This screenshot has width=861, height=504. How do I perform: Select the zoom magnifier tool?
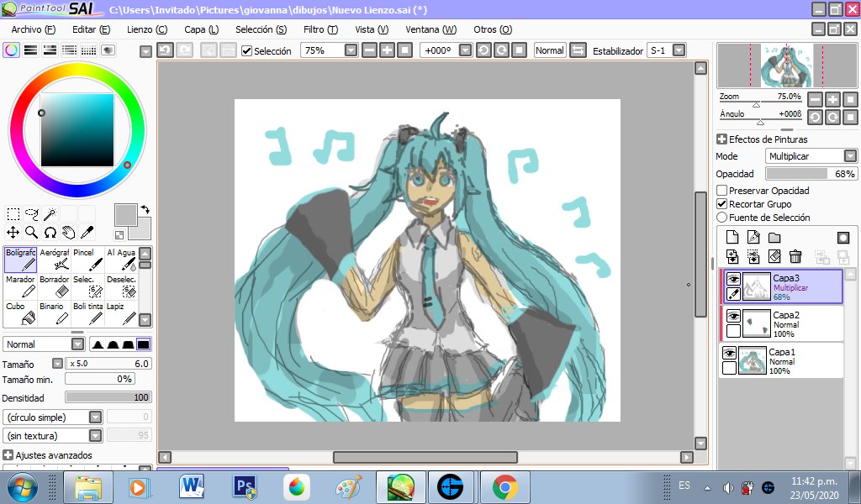tap(32, 233)
